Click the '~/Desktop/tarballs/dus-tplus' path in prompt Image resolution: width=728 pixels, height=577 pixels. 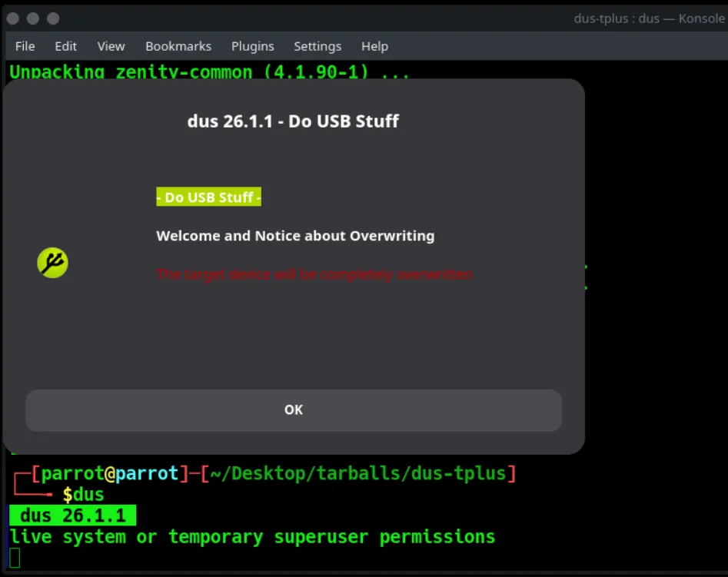point(358,473)
